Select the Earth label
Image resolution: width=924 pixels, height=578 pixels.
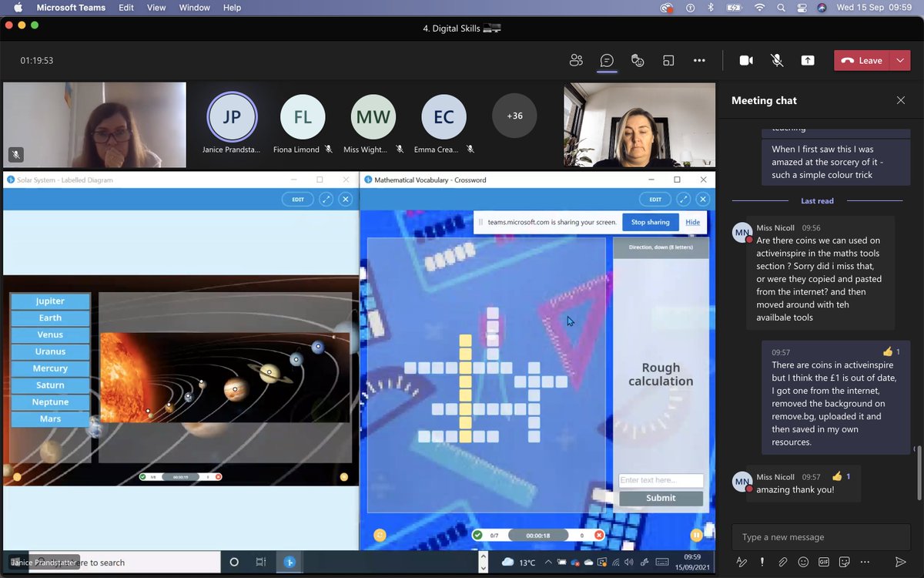(50, 318)
